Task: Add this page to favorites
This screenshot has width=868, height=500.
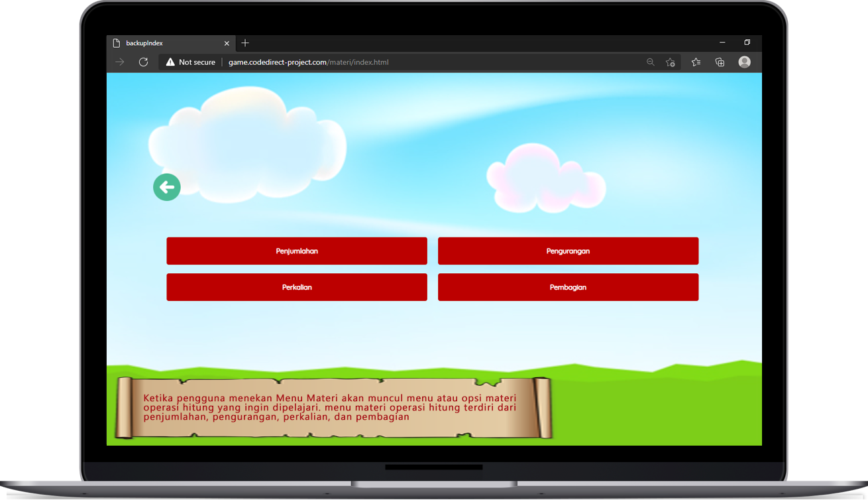Action: tap(671, 62)
